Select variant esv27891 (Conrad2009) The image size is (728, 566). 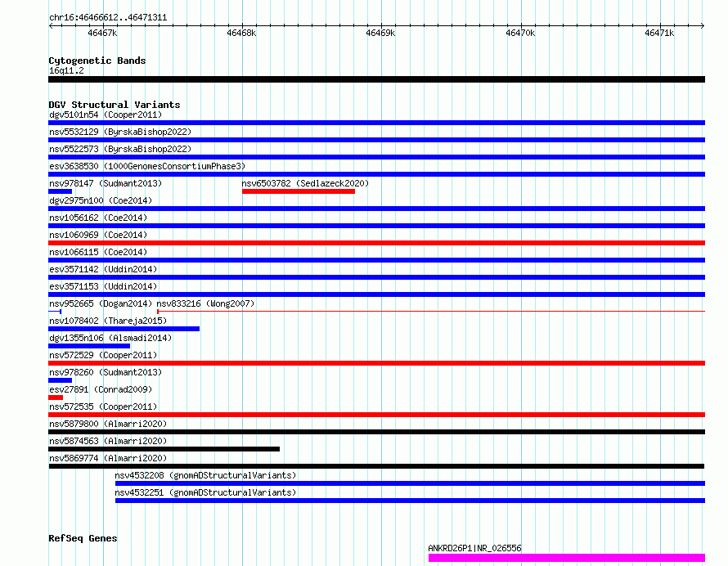[101, 389]
